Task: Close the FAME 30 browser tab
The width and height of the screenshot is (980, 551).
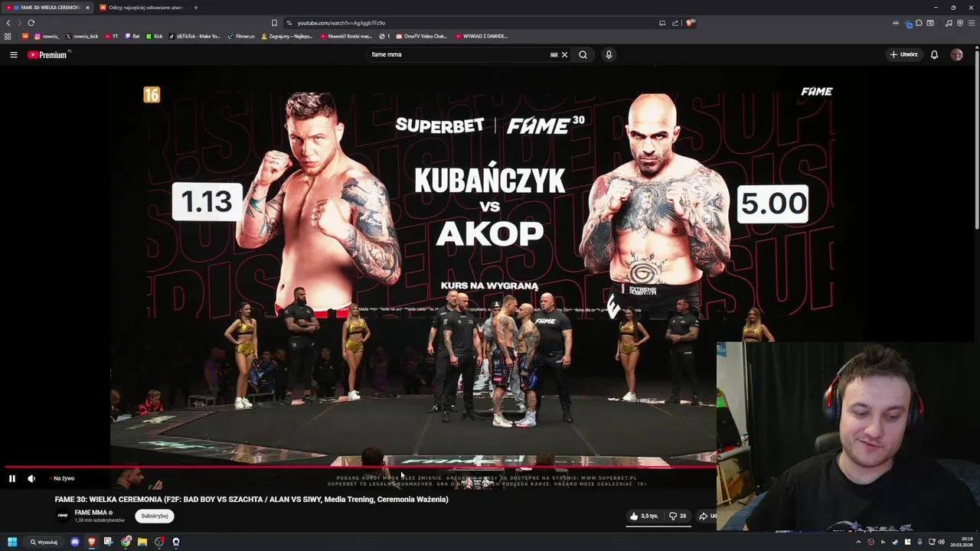Action: tap(87, 8)
